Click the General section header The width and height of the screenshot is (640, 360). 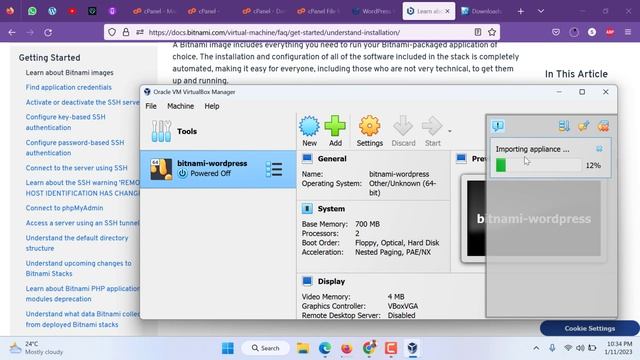pyautogui.click(x=332, y=159)
